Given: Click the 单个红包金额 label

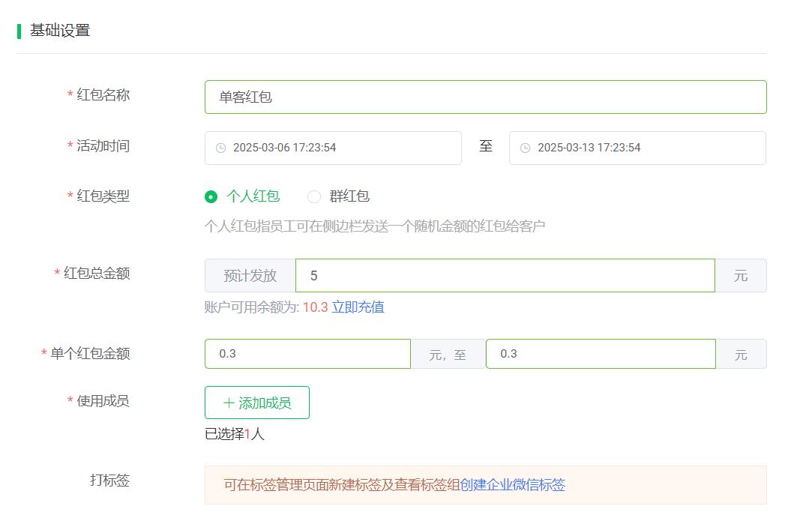Looking at the screenshot, I should [89, 354].
